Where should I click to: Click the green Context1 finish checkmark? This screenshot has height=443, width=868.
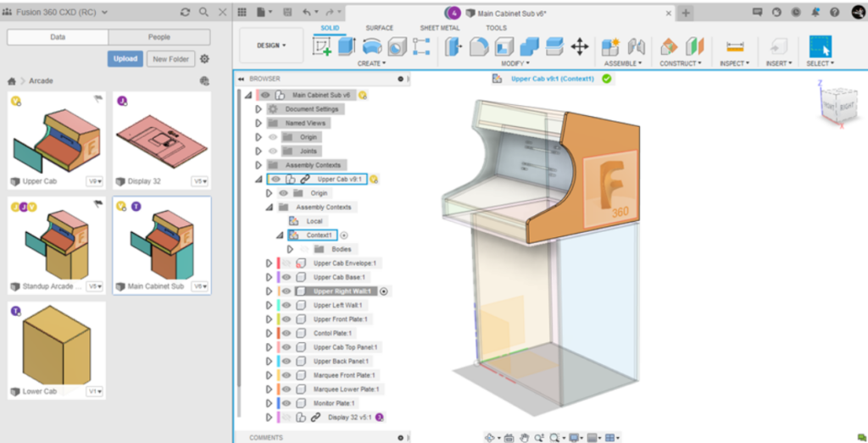coord(607,79)
